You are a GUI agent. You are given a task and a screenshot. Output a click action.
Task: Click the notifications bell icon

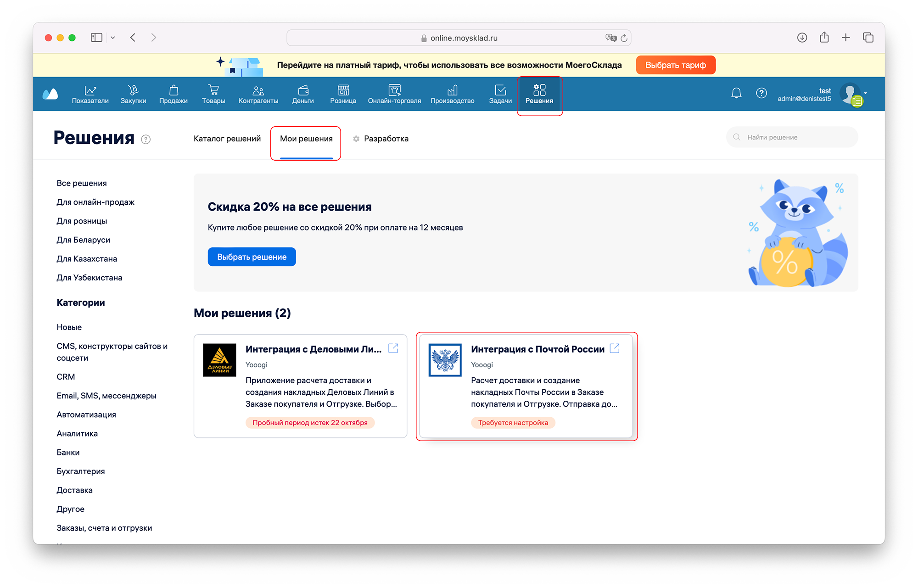point(736,93)
